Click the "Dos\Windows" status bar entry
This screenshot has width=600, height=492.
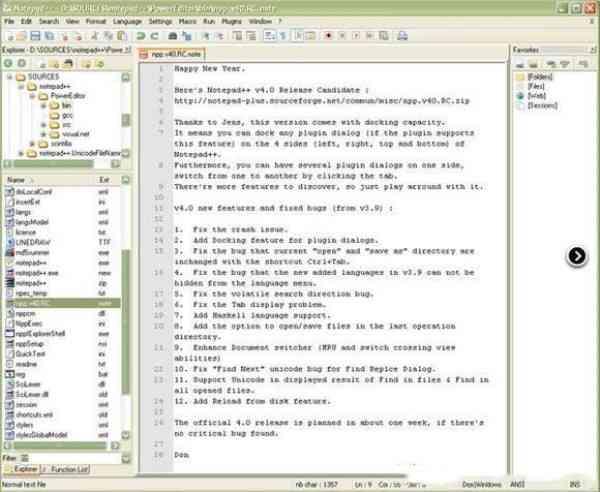pos(481,485)
